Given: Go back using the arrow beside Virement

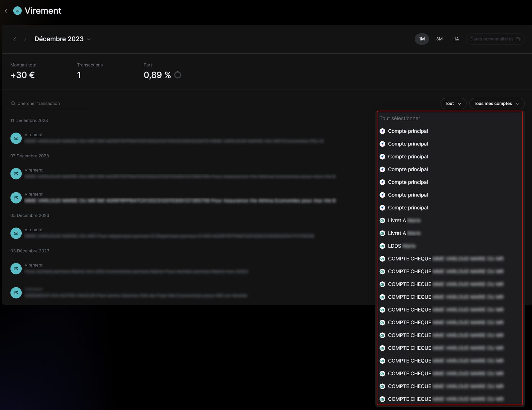Looking at the screenshot, I should coord(6,11).
